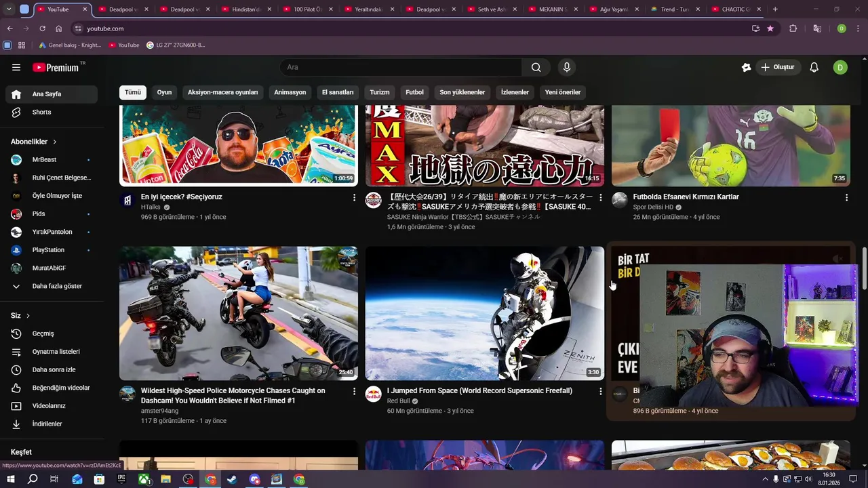Image resolution: width=868 pixels, height=488 pixels.
Task: Expand the Abonelikler section chevron
Action: [54, 142]
